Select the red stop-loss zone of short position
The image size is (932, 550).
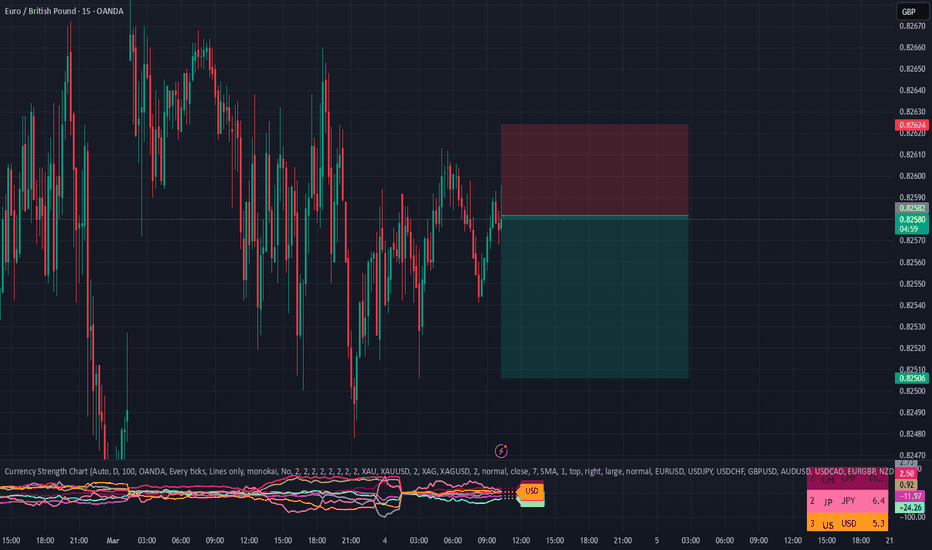(x=594, y=170)
